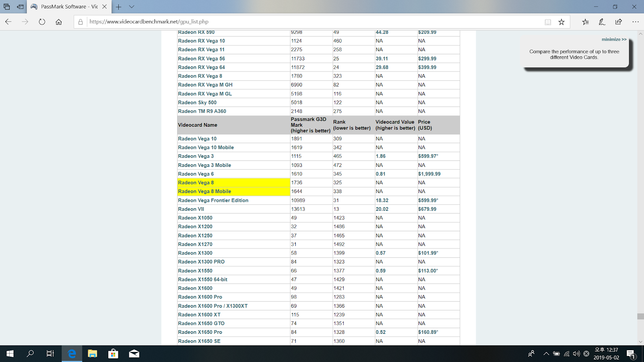
Task: Show tab previews dropdown
Action: (x=132, y=7)
